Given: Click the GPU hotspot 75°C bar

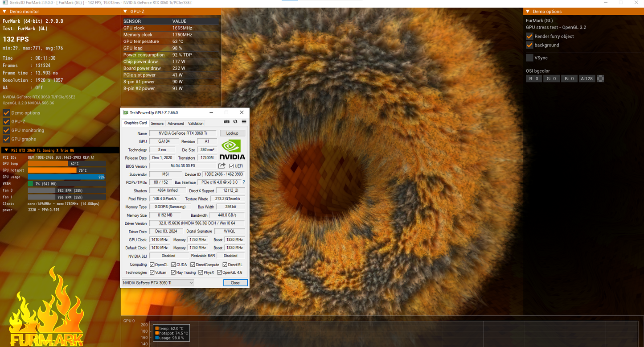Looking at the screenshot, I should [x=66, y=170].
